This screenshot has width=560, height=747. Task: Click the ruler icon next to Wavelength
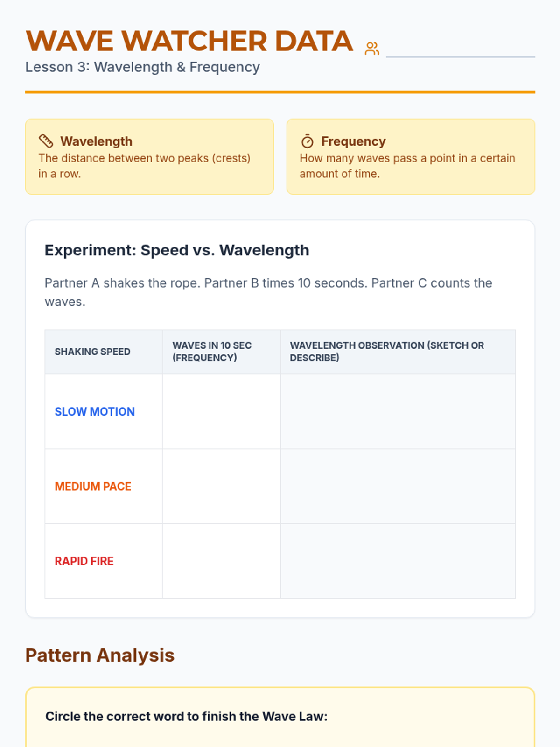point(46,141)
